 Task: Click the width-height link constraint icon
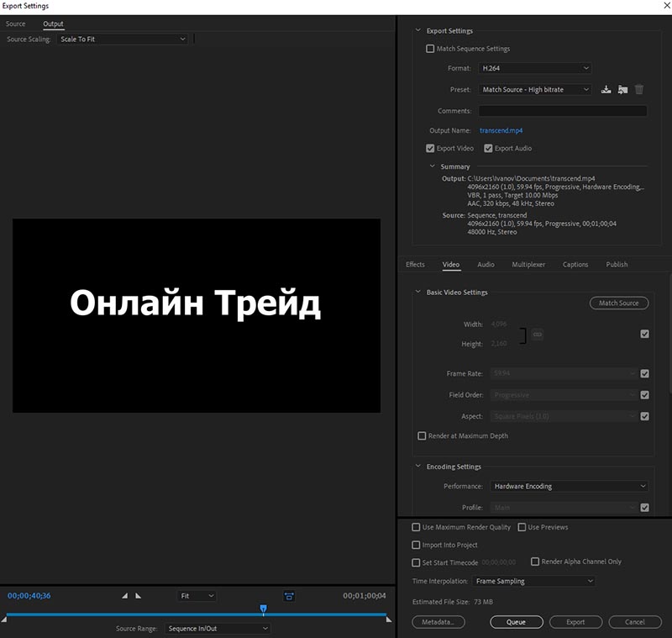538,334
